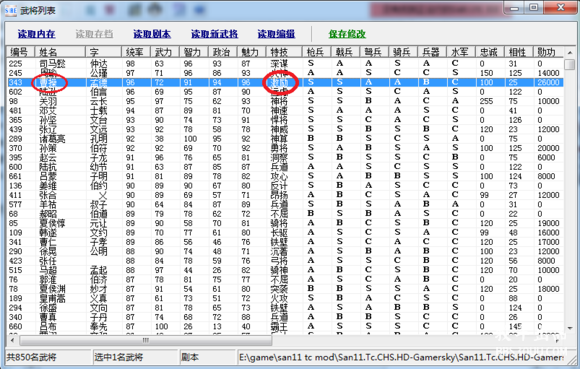The height and width of the screenshot is (369, 580).
Task: Click green 保存修改 link
Action: tap(347, 34)
